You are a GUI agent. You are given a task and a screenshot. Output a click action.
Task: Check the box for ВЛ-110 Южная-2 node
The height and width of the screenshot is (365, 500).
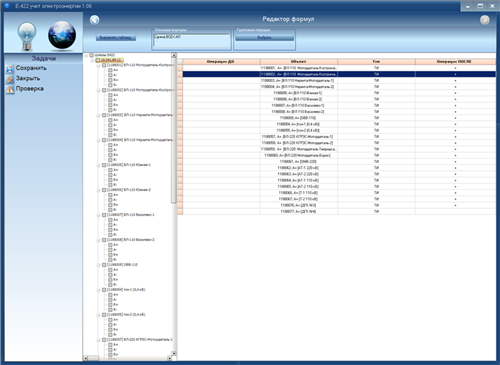point(104,190)
